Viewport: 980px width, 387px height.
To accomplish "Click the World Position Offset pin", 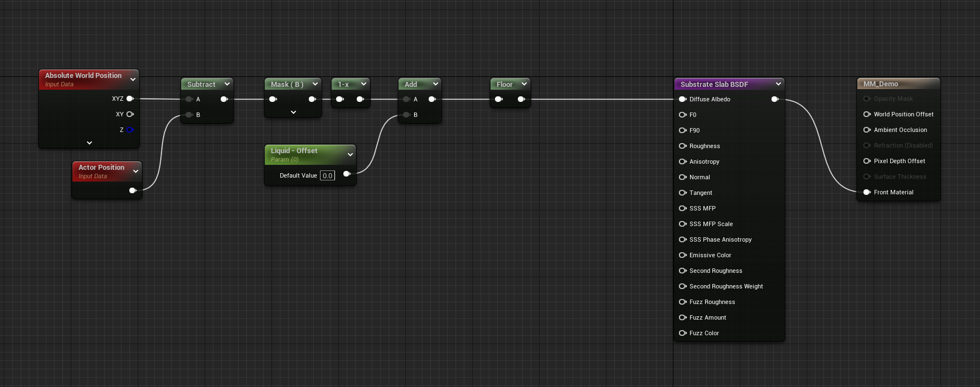I will (x=867, y=114).
